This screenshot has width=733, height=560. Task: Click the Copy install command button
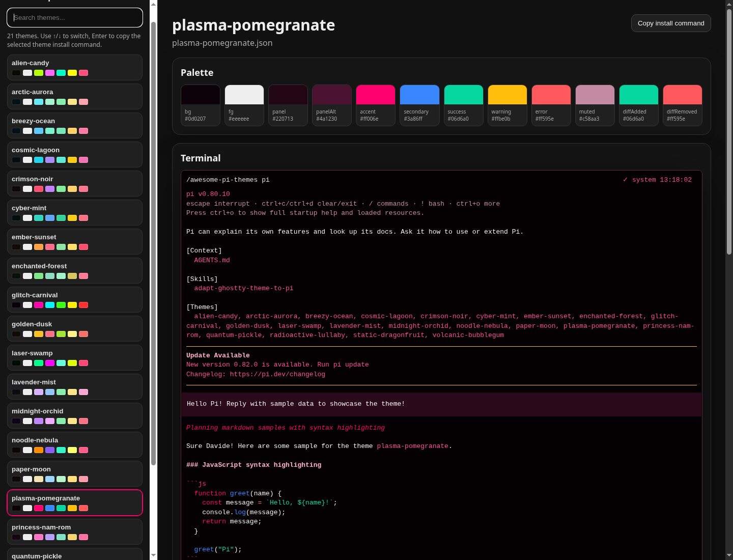tap(671, 23)
